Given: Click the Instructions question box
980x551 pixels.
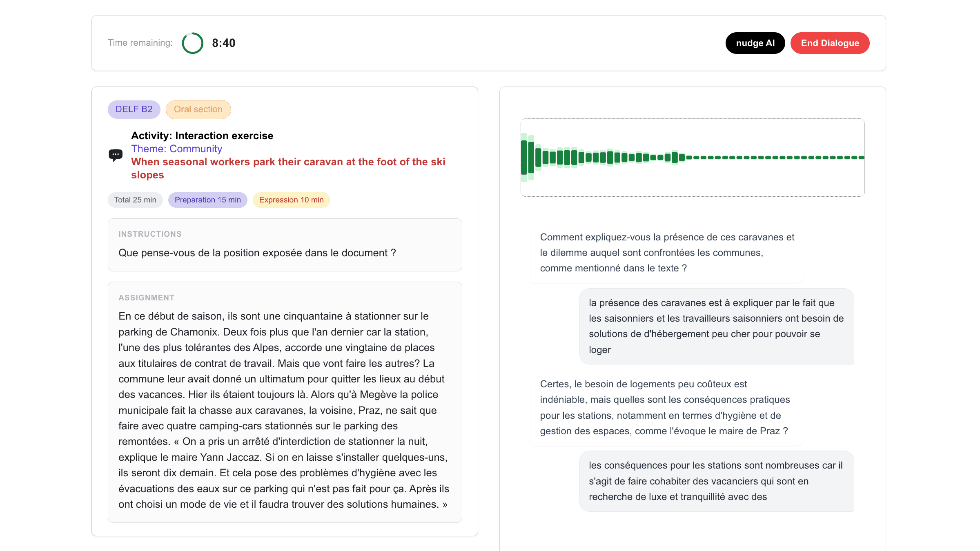Looking at the screenshot, I should point(285,245).
